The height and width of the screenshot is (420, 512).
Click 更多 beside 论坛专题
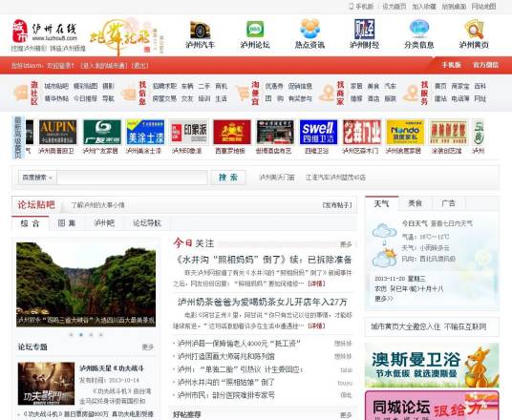148,346
